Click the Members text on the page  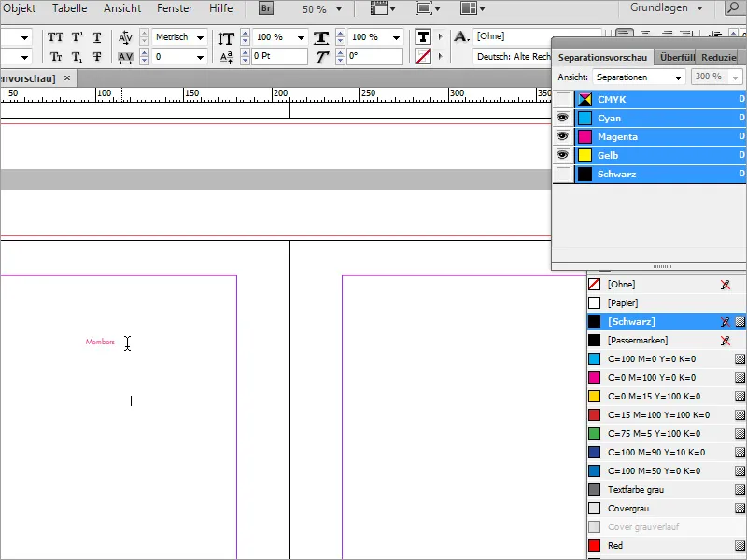tap(100, 342)
